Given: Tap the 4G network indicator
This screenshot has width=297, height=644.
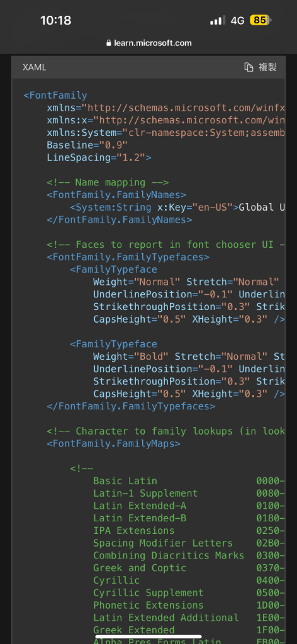Looking at the screenshot, I should [237, 21].
